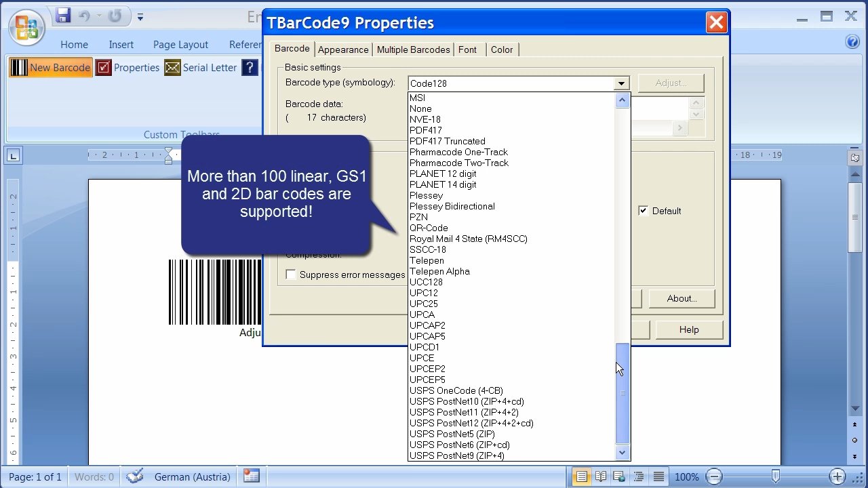This screenshot has height=488, width=868.
Task: Zoom out using the minus button
Action: click(x=714, y=476)
